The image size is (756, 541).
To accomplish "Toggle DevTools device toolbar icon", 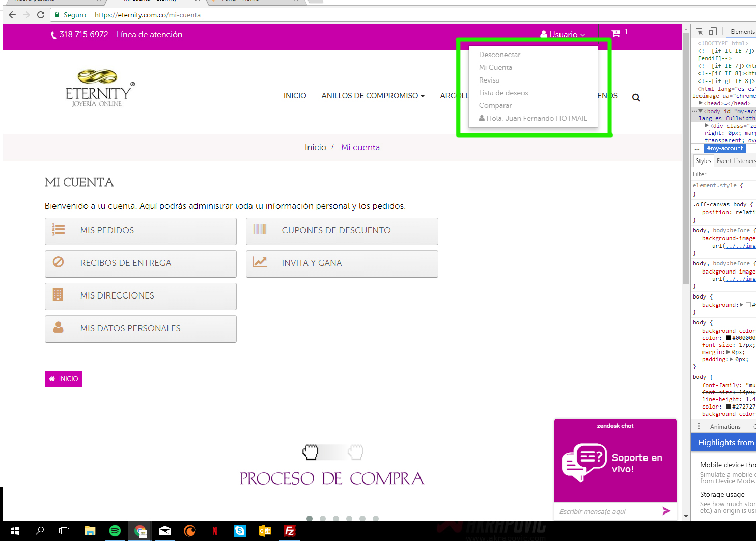I will 713,32.
